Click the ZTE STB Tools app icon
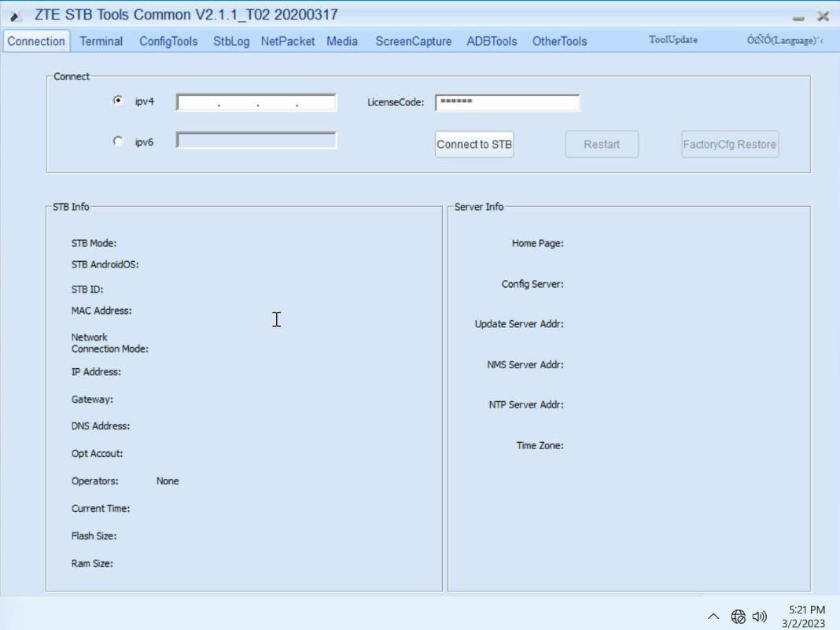840x630 pixels. click(16, 16)
